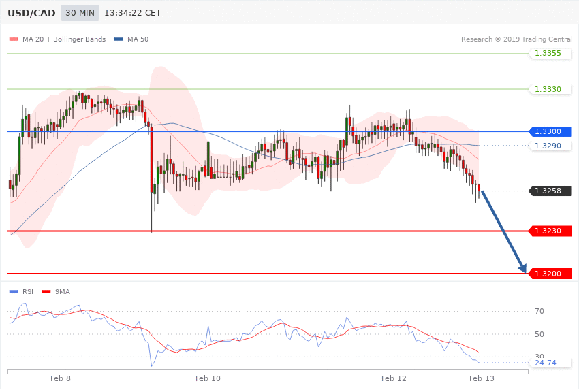
Task: Click the 13:34:22 CET timestamp
Action: [x=133, y=13]
